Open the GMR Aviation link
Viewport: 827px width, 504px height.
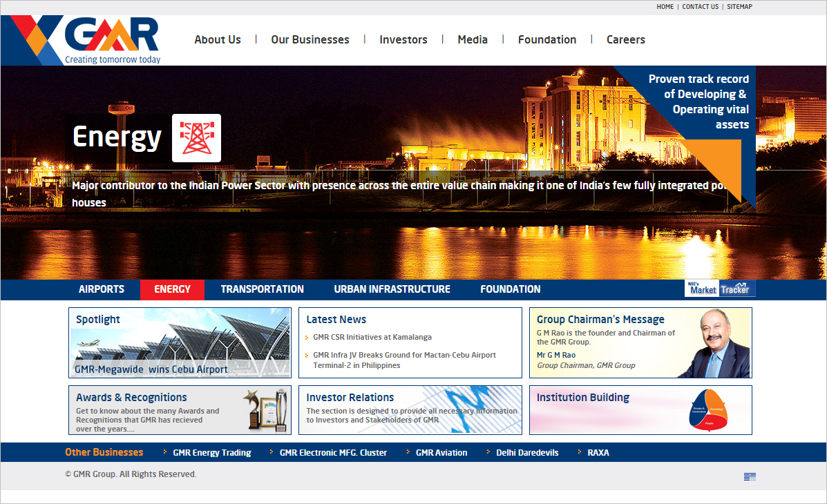coord(441,453)
